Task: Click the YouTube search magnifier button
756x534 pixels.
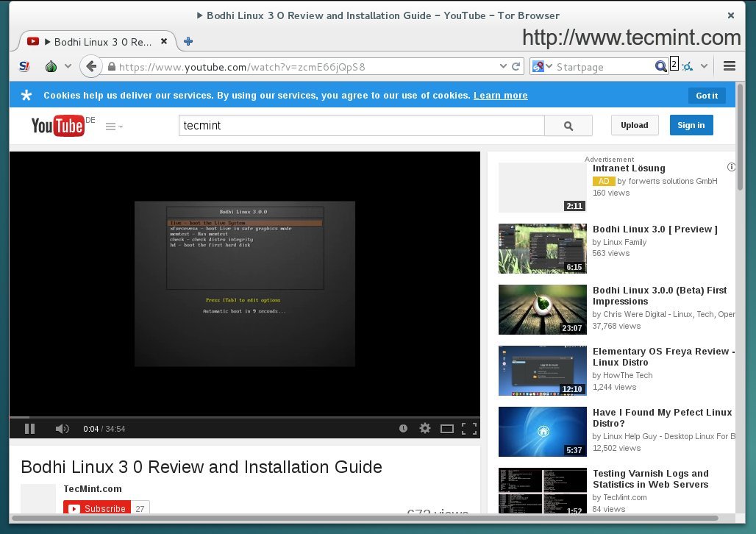Action: tap(568, 126)
